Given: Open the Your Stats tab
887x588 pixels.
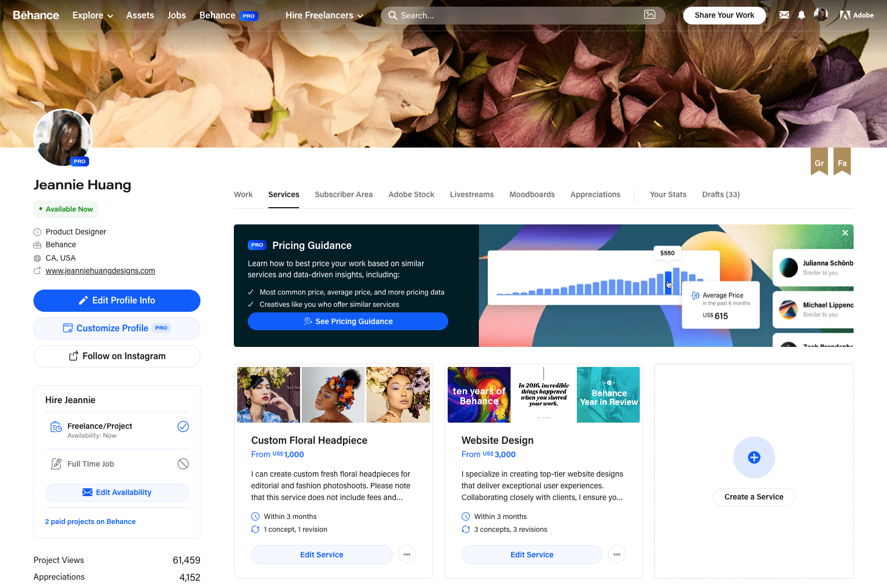Looking at the screenshot, I should click(x=668, y=194).
